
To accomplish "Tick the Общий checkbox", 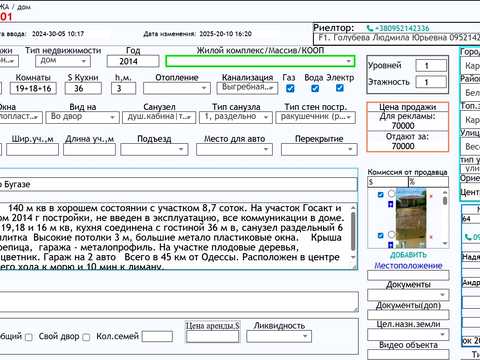I will click(29, 337).
